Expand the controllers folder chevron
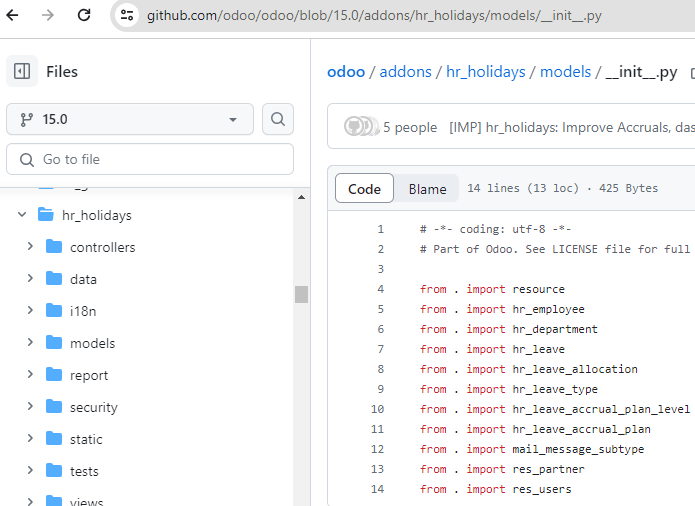The width and height of the screenshot is (695, 506). click(x=30, y=246)
